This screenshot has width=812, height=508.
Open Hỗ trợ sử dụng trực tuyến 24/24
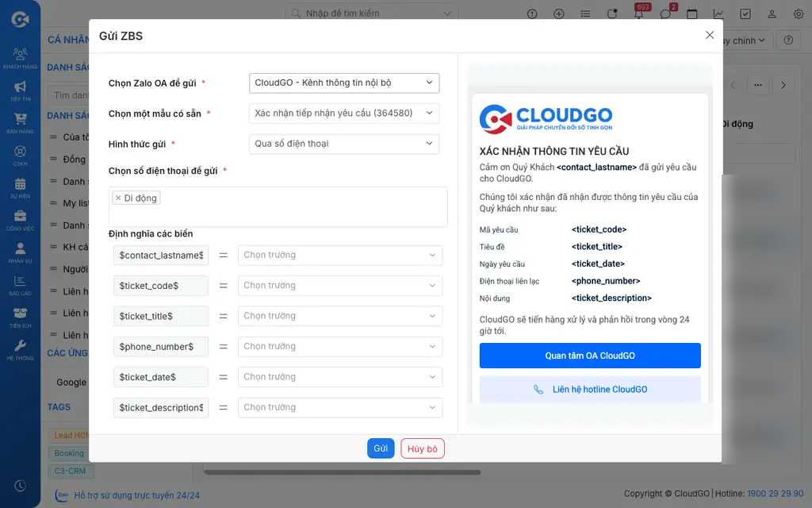pyautogui.click(x=136, y=495)
